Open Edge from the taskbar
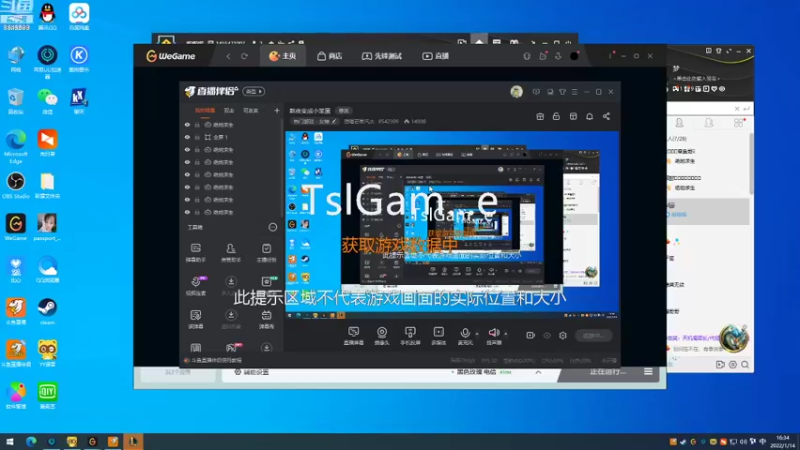This screenshot has height=450, width=800. click(x=31, y=441)
